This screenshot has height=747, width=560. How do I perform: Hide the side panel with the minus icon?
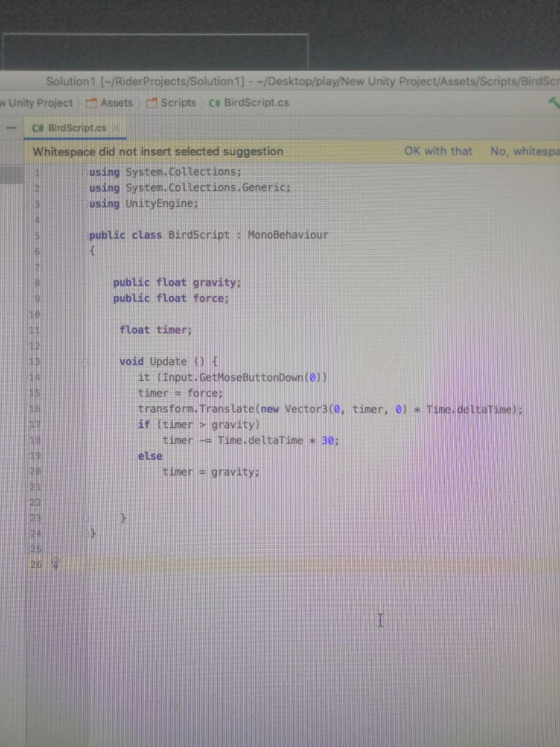point(10,128)
